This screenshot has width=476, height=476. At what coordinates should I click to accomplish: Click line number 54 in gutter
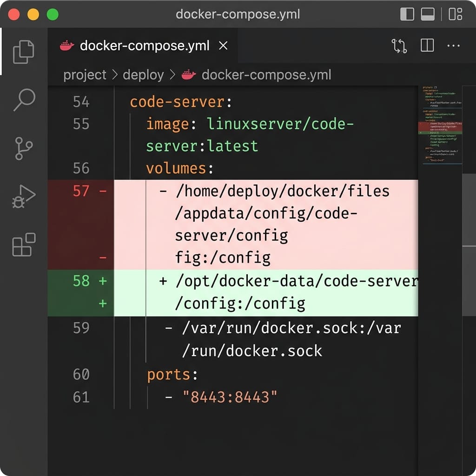click(x=81, y=102)
